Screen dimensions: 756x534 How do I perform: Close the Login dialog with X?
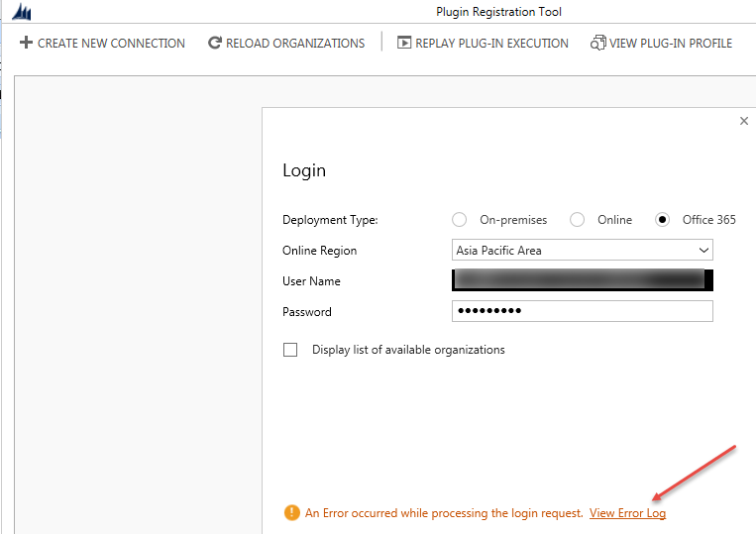pos(744,121)
